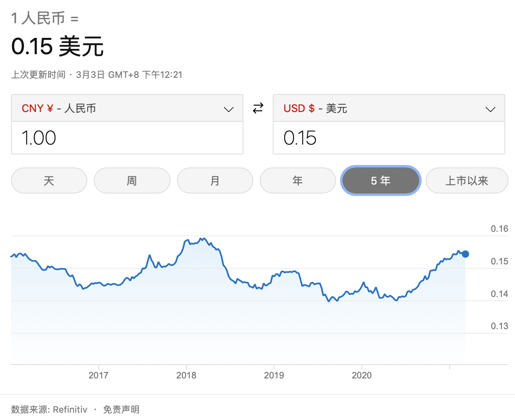The height and width of the screenshot is (420, 515).
Task: Swap the CNY and USD currencies
Action: pos(258,108)
